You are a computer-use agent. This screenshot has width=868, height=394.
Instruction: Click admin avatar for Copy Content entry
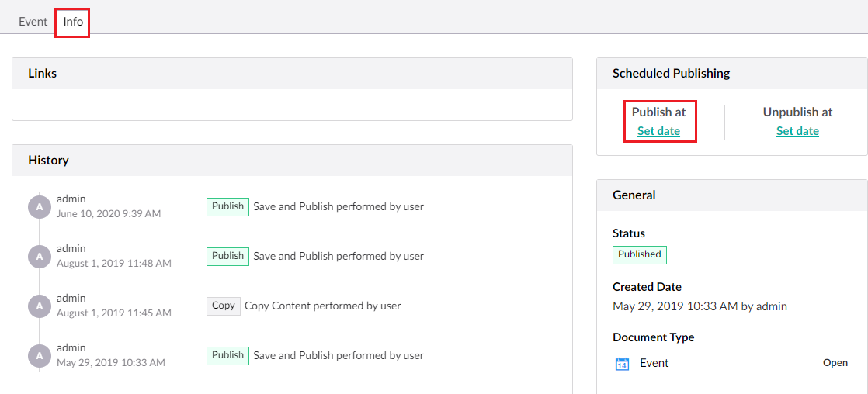point(39,306)
